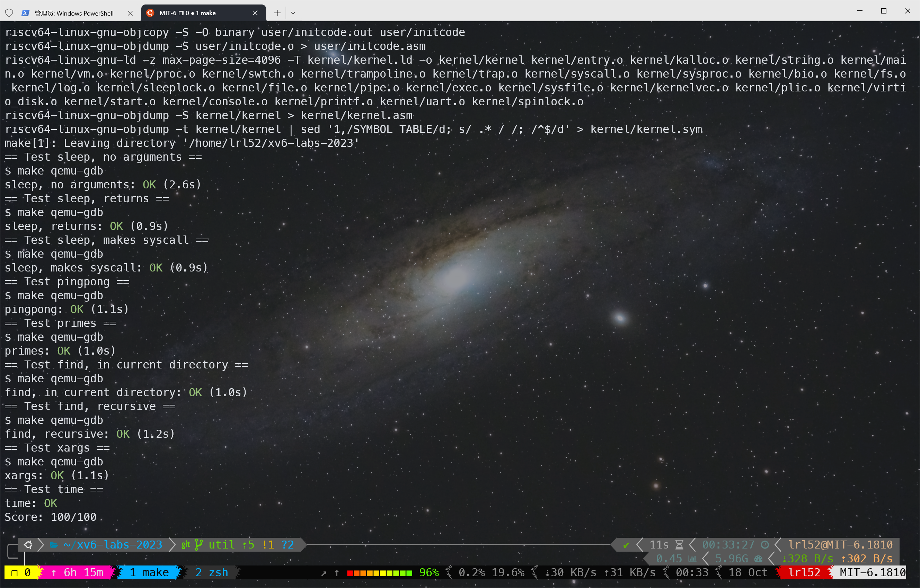This screenshot has width=920, height=588.
Task: Click the 0.2% 19.6% usage stats
Action: point(492,573)
